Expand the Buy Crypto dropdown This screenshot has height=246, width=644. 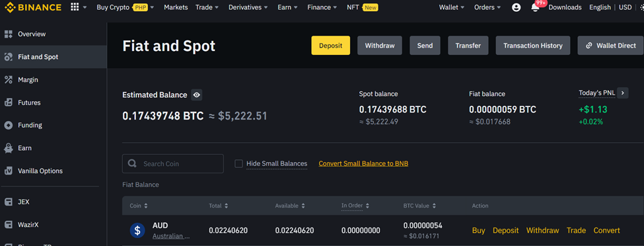(x=125, y=7)
